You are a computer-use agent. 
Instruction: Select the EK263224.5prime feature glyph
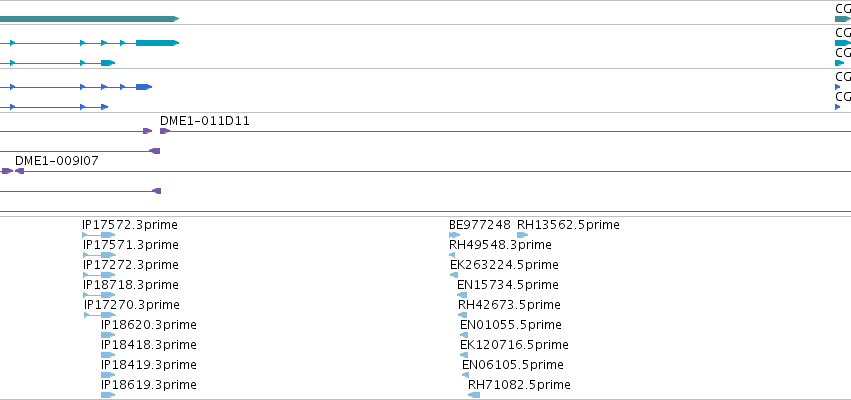click(454, 275)
